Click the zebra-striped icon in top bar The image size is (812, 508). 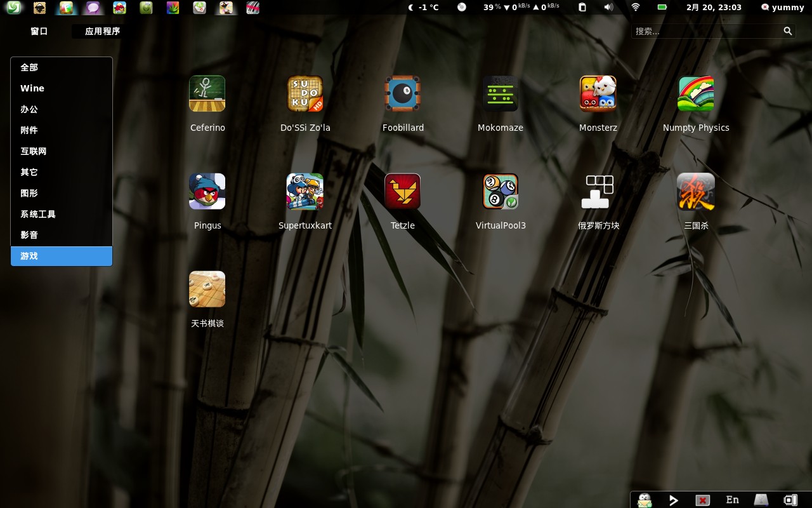click(x=252, y=8)
